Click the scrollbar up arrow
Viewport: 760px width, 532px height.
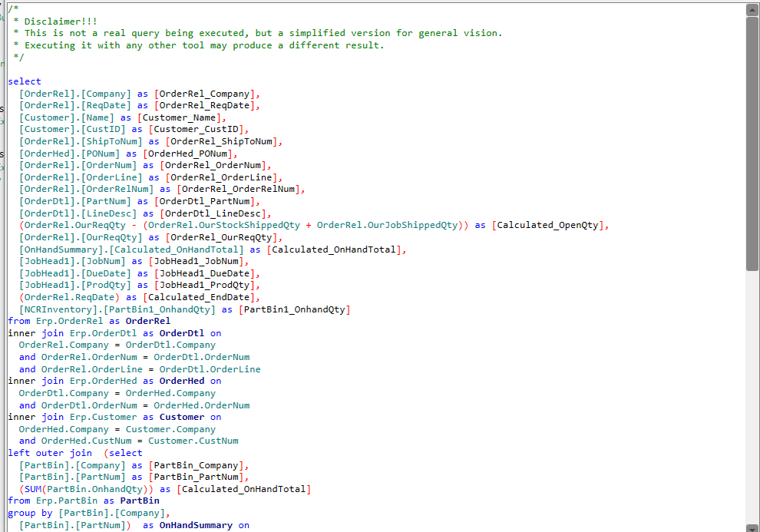click(x=752, y=10)
